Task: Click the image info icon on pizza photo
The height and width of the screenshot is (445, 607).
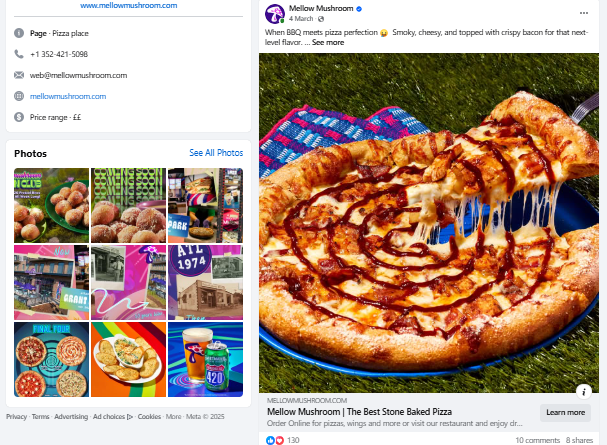Action: pos(584,391)
